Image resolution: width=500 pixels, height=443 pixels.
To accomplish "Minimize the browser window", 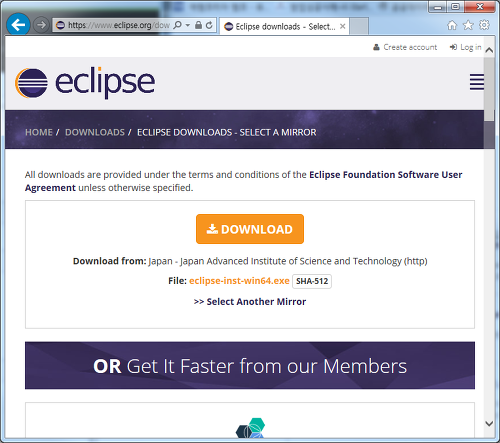I will click(438, 7).
